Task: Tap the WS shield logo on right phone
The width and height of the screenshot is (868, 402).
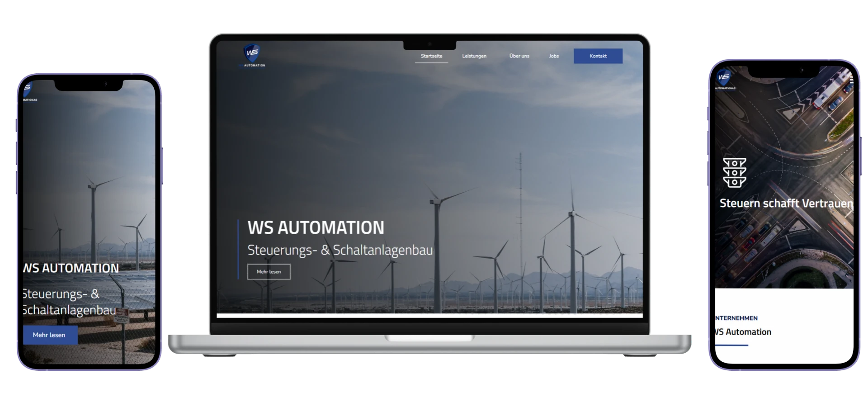Action: (x=724, y=78)
